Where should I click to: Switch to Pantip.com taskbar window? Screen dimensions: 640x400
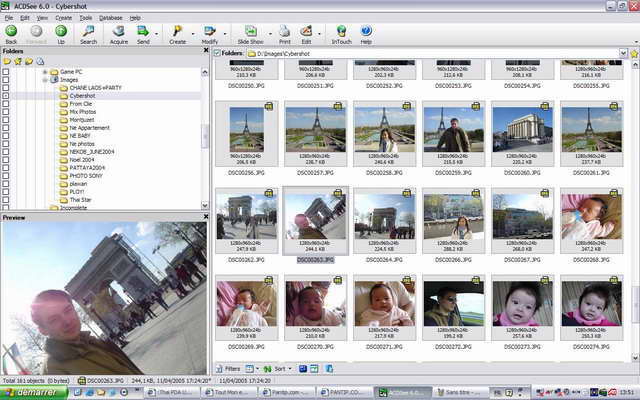pyautogui.click(x=287, y=392)
